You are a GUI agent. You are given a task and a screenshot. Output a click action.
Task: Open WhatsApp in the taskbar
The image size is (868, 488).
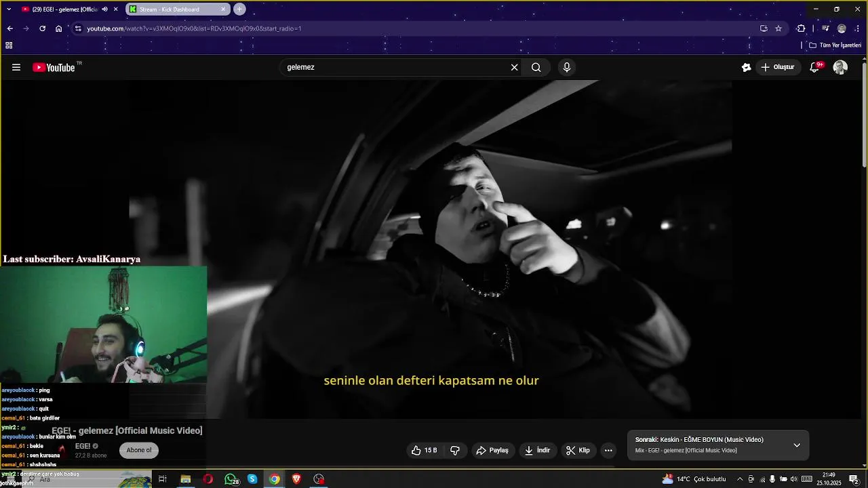[x=231, y=479]
